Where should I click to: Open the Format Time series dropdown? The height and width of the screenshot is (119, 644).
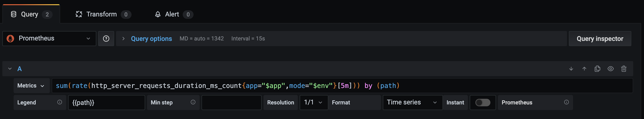point(412,103)
